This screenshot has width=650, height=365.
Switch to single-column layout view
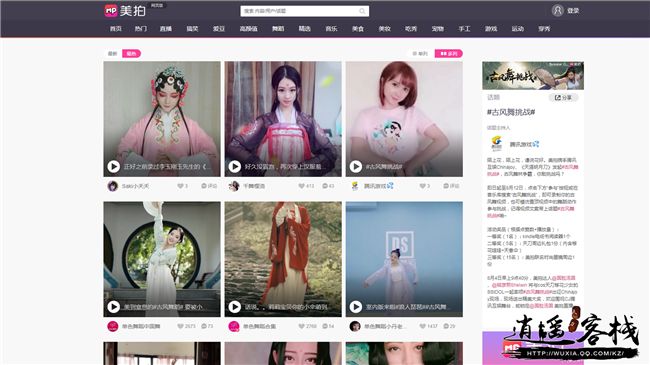pos(420,54)
